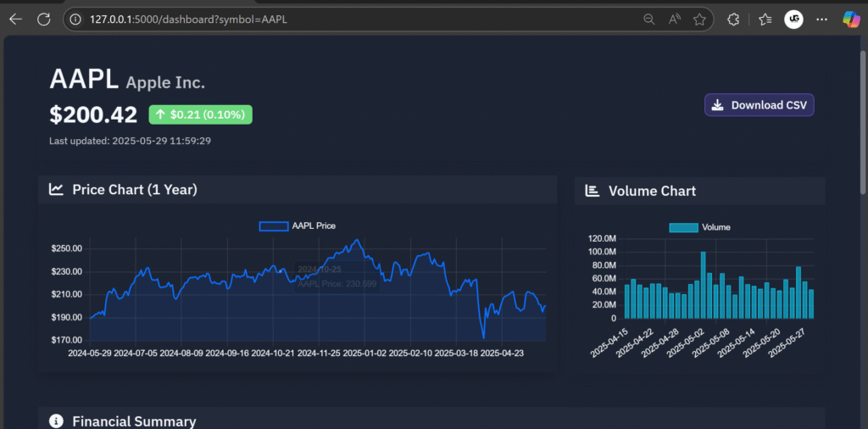
Task: Open Favorites list icon in toolbar
Action: [x=765, y=19]
